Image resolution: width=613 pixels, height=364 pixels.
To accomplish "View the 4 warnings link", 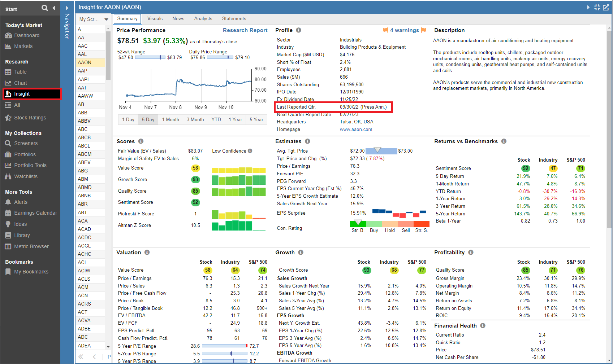I will (x=405, y=30).
